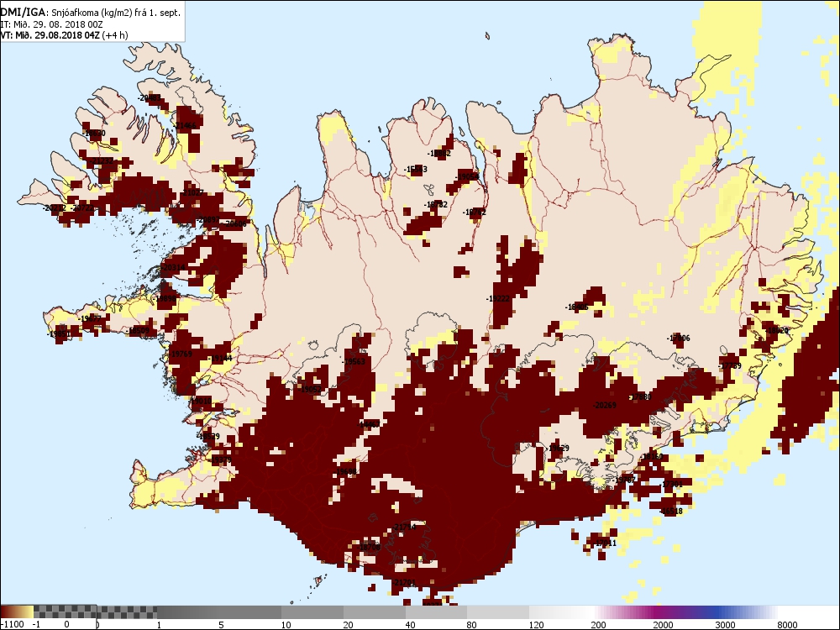Click the -18020 value label in the east
Image resolution: width=840 pixels, height=630 pixels.
click(776, 330)
